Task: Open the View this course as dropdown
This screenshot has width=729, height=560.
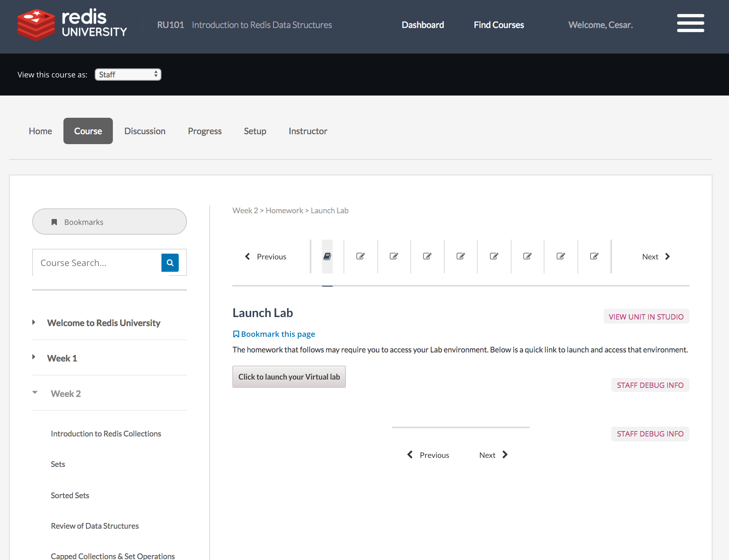Action: pos(128,75)
